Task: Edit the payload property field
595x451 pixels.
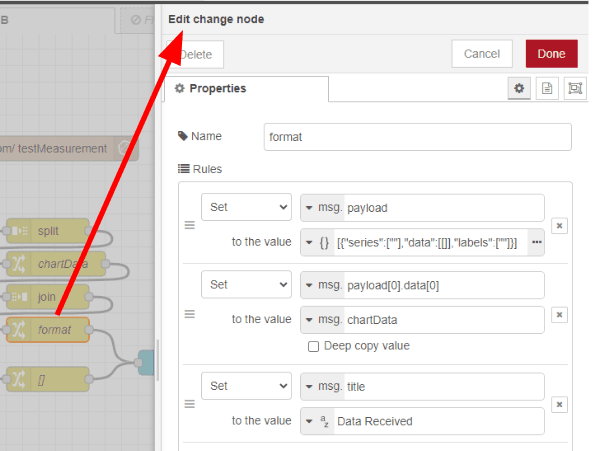Action: click(444, 208)
